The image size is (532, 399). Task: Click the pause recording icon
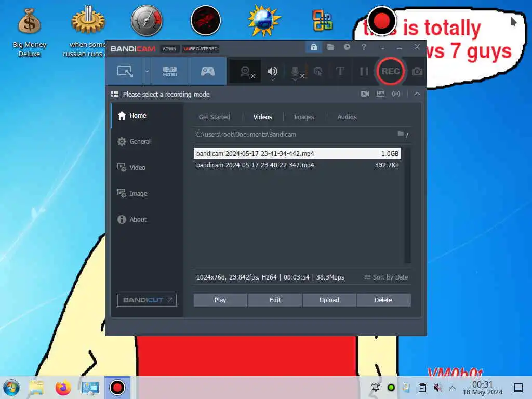click(x=364, y=72)
